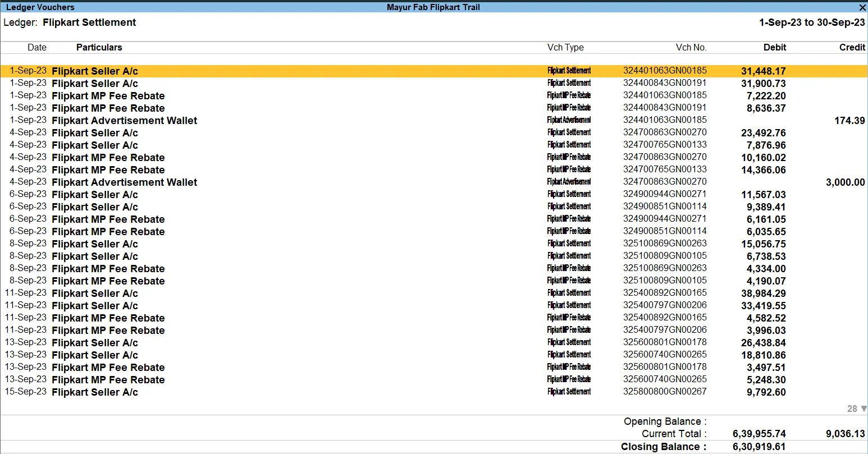Click the Current Total debit 6,39,955.74

coord(759,434)
